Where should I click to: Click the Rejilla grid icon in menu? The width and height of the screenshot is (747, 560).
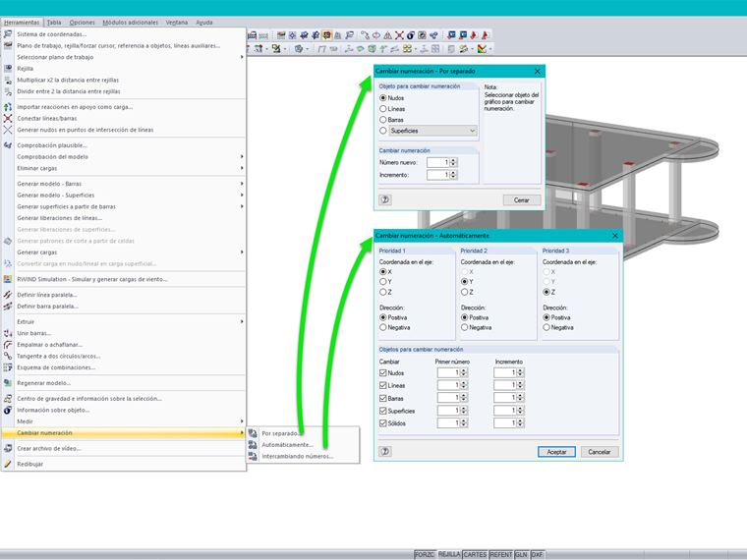(8, 69)
